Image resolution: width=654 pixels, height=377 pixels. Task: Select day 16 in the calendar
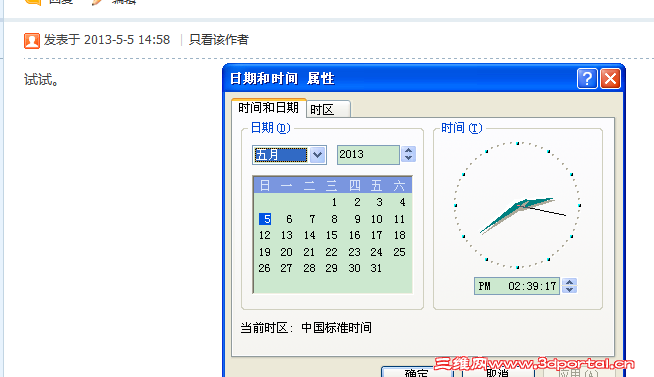tap(355, 235)
